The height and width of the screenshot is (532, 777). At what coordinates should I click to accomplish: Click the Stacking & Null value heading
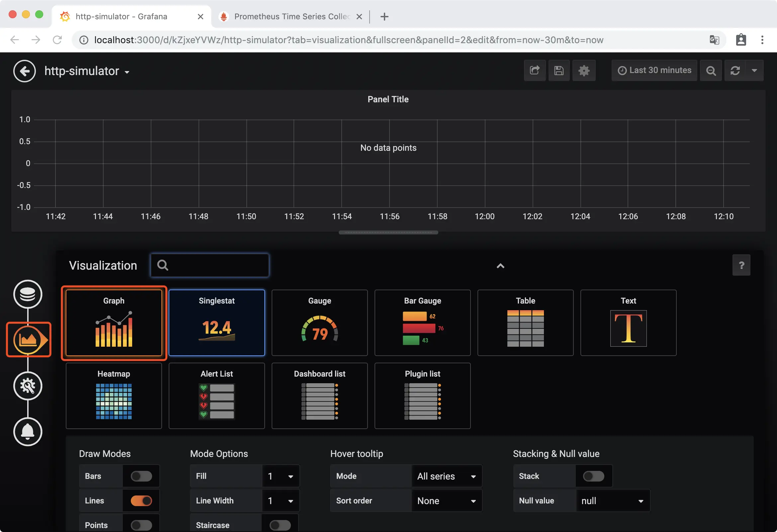click(x=556, y=453)
